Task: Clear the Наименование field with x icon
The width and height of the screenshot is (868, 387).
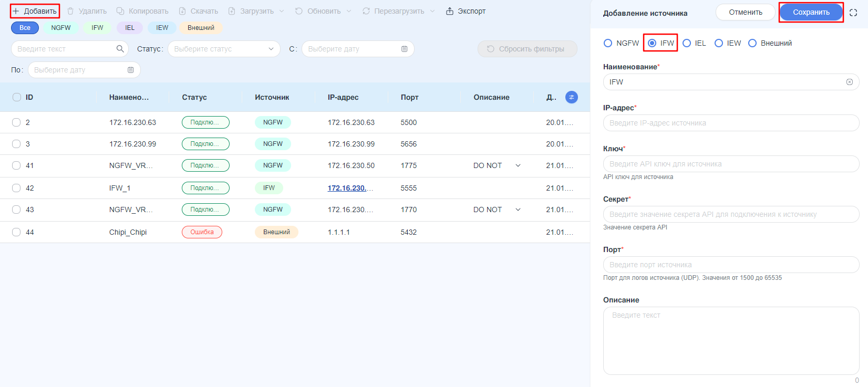Action: [x=850, y=82]
